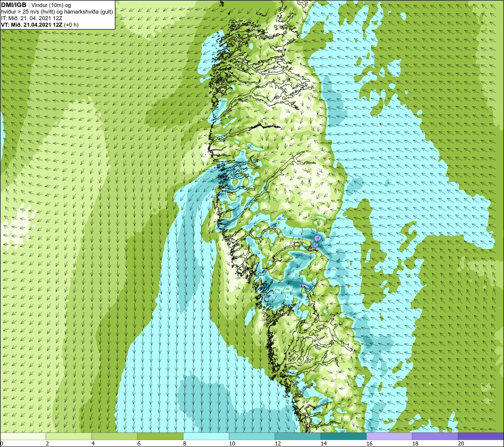The image size is (504, 447).
Task: Click the 14–16 m/s dark teal swatch
Action: pos(344,436)
